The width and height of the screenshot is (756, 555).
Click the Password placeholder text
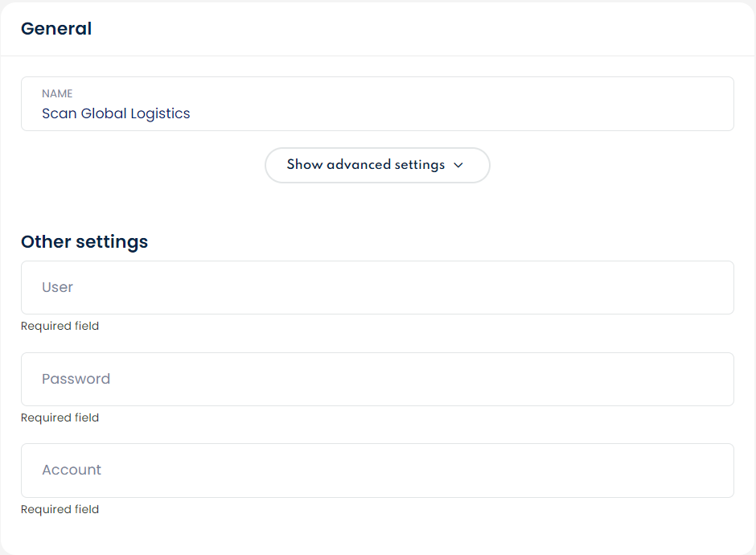tap(76, 379)
